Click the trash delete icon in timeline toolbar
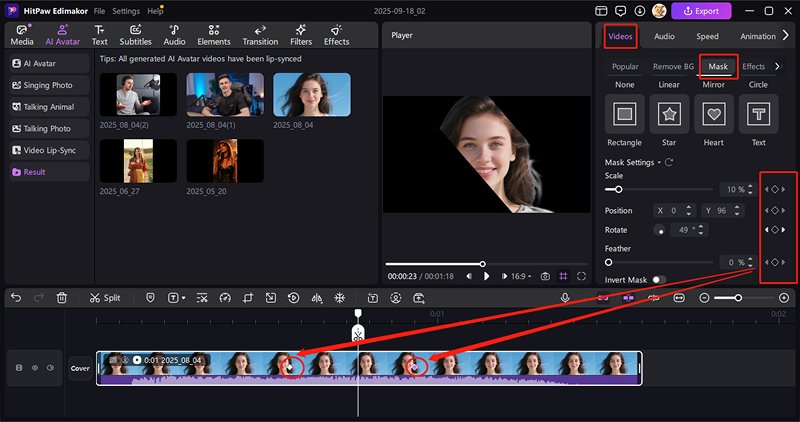Screen dimensions: 800x422 (62, 298)
